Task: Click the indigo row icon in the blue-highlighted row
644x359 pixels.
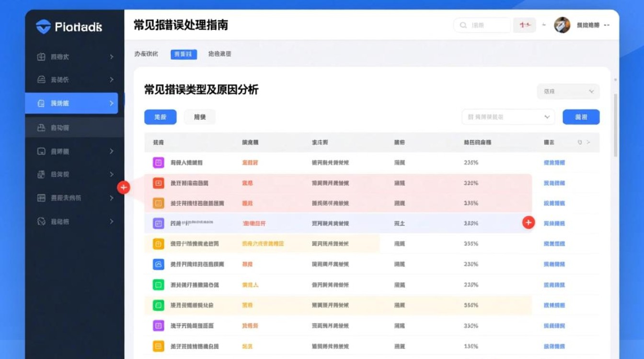Action: pyautogui.click(x=158, y=224)
